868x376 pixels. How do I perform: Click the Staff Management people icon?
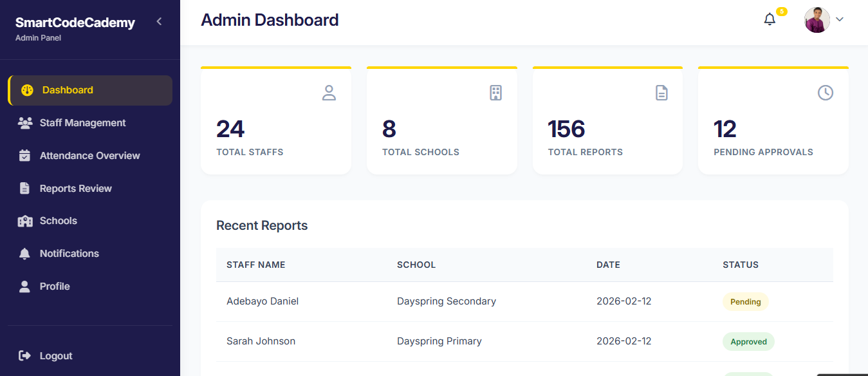point(25,123)
